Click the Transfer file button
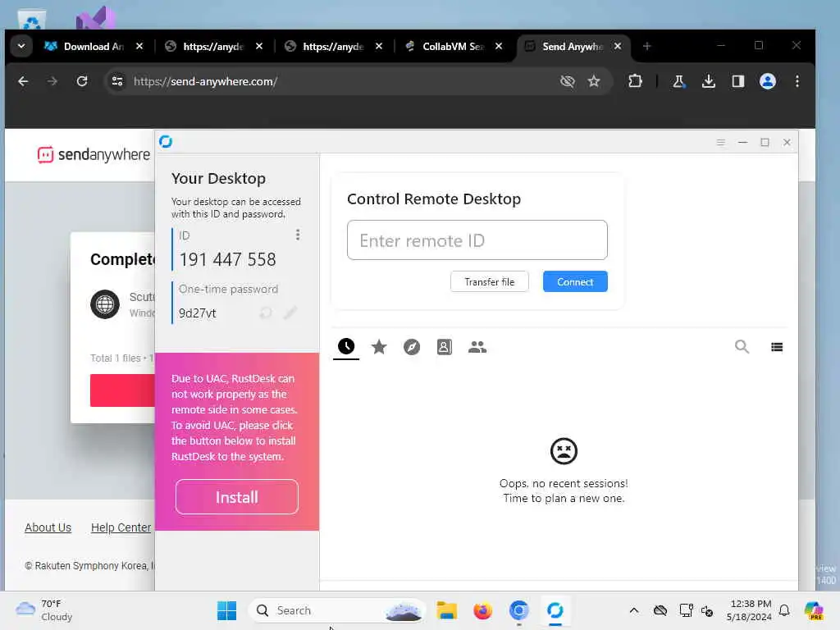This screenshot has width=840, height=630. click(x=489, y=282)
